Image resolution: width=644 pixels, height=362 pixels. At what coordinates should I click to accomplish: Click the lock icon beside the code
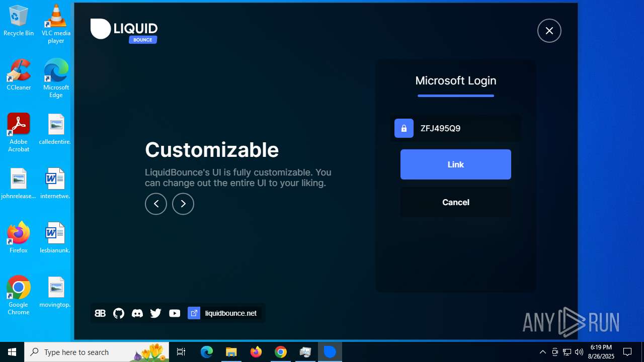pyautogui.click(x=404, y=128)
